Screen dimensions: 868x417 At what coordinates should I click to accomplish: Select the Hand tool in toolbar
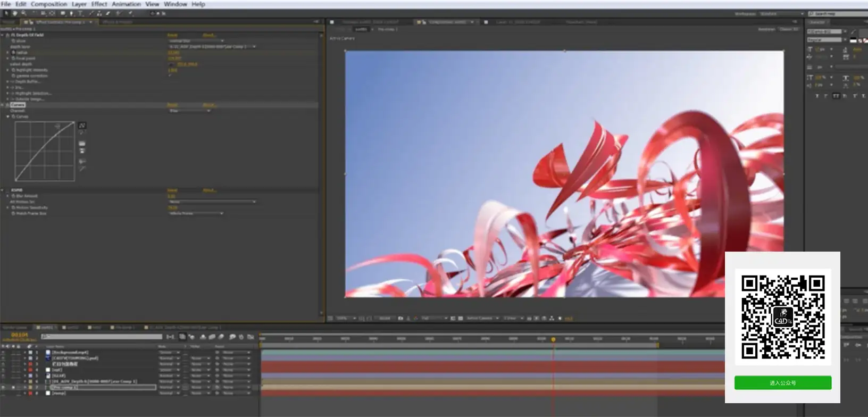(x=15, y=13)
